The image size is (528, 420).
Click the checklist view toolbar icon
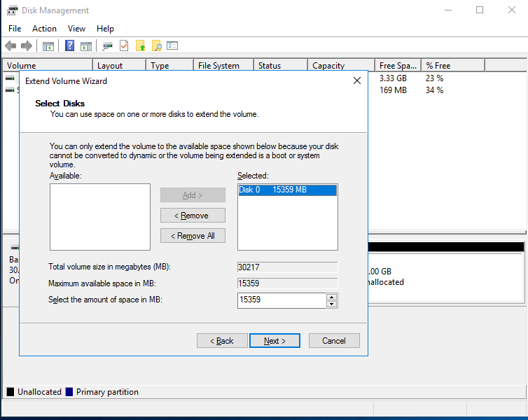pyautogui.click(x=172, y=46)
